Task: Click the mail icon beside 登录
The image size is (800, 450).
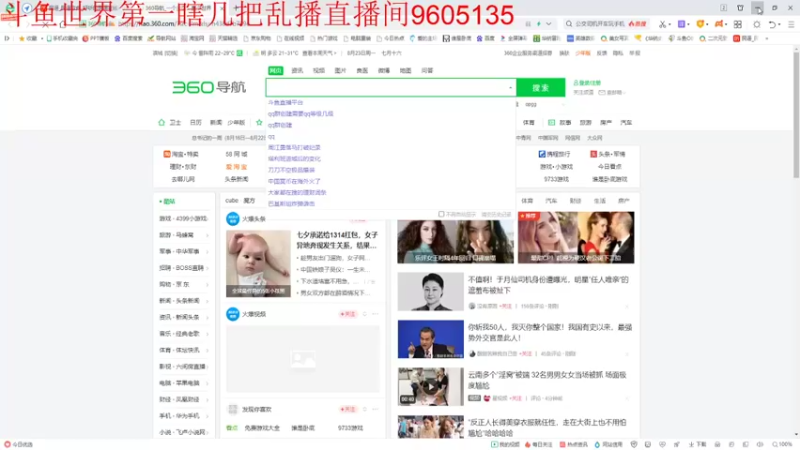Action: click(x=602, y=92)
